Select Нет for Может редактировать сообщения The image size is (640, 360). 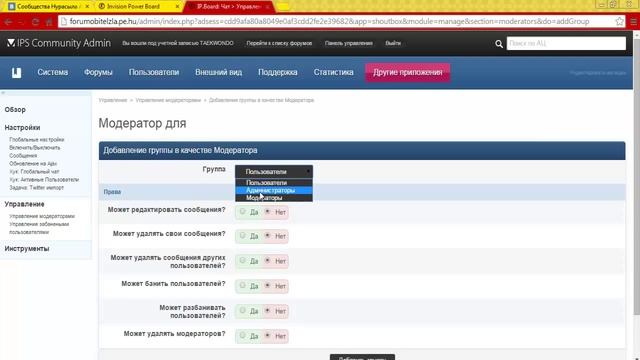tap(268, 211)
